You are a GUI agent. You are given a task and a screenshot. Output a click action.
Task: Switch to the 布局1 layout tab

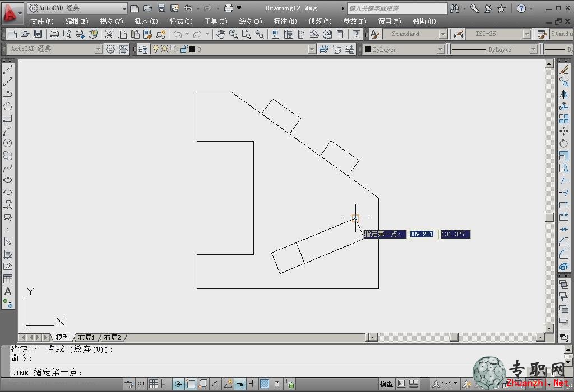[x=86, y=337]
